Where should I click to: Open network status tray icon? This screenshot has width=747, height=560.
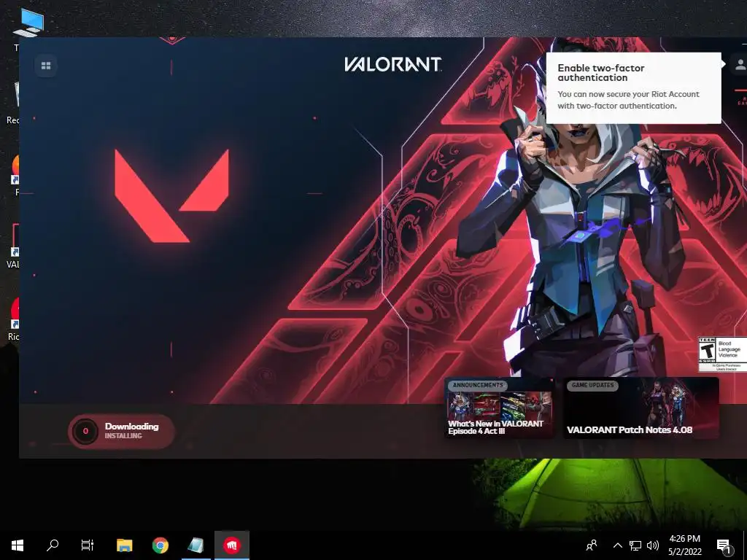tap(635, 545)
